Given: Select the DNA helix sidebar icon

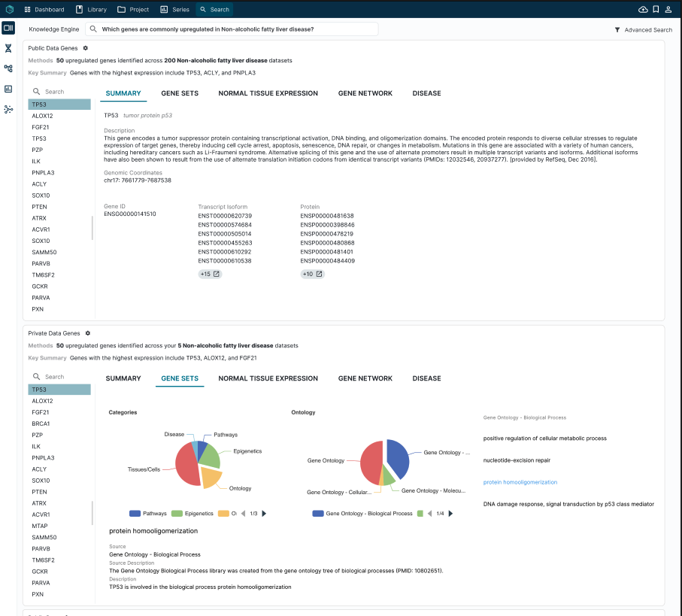Looking at the screenshot, I should (8, 48).
